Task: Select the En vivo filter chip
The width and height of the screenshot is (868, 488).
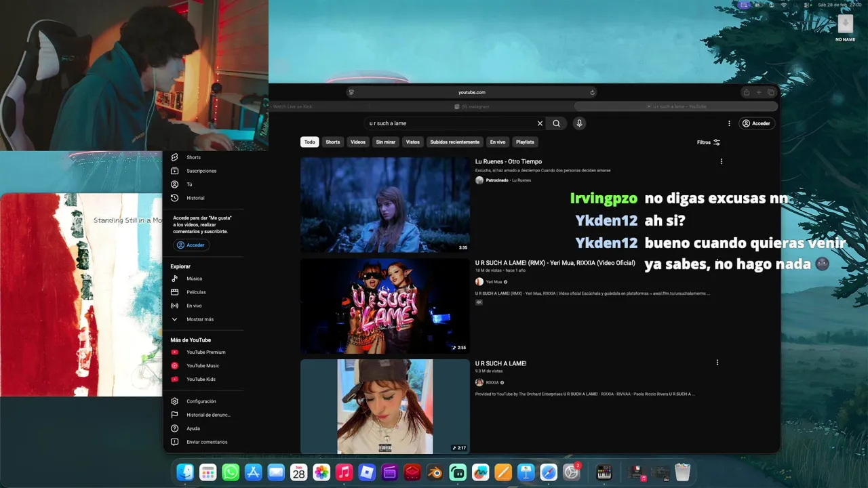Action: click(x=498, y=142)
